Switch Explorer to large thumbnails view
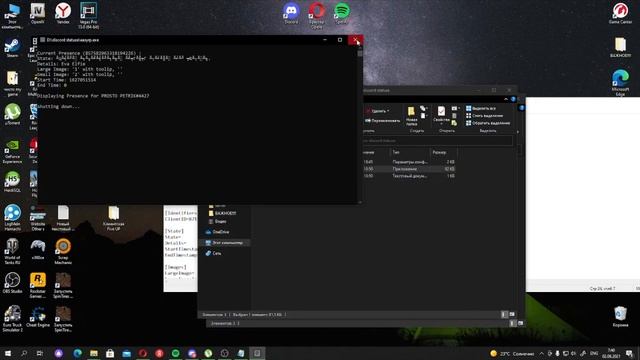The width and height of the screenshot is (640, 360). pos(512,314)
